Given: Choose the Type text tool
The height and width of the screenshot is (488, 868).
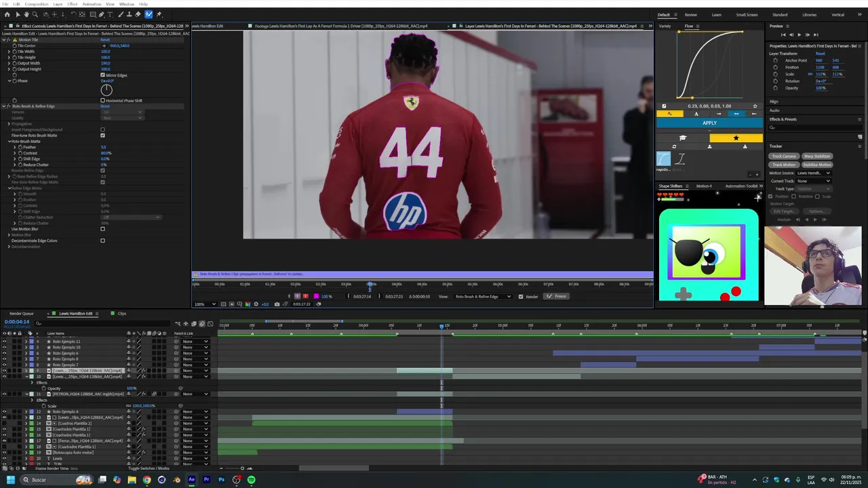Looking at the screenshot, I should [x=110, y=14].
